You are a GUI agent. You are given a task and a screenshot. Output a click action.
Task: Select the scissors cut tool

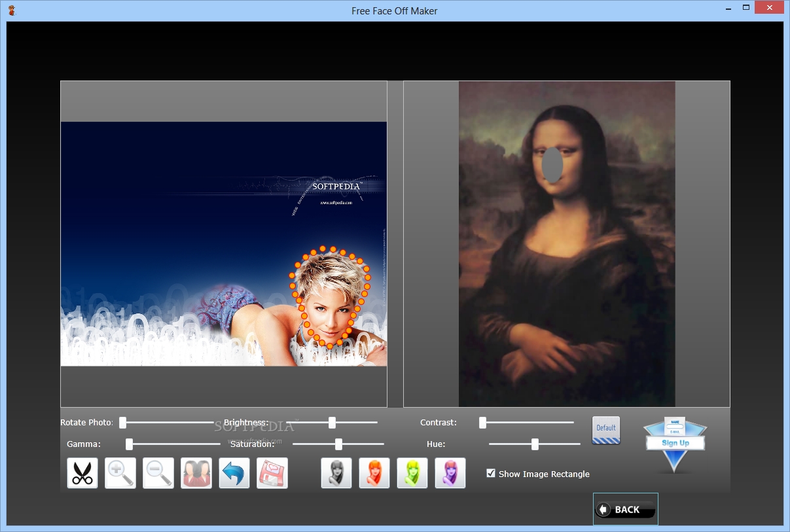82,473
